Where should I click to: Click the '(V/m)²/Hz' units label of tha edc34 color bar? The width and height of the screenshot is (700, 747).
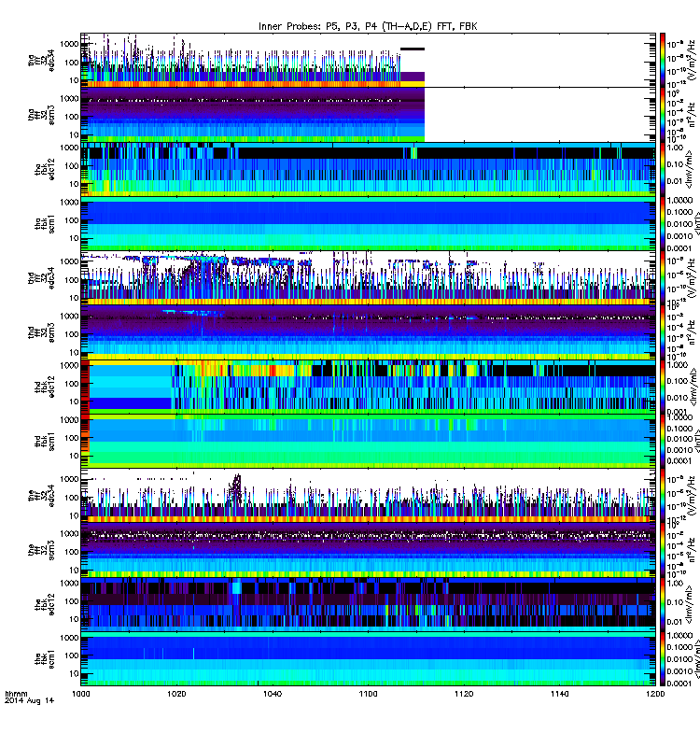click(x=692, y=60)
